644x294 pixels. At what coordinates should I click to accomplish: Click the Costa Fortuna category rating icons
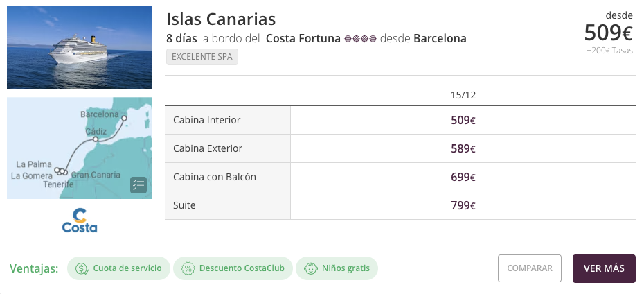360,39
